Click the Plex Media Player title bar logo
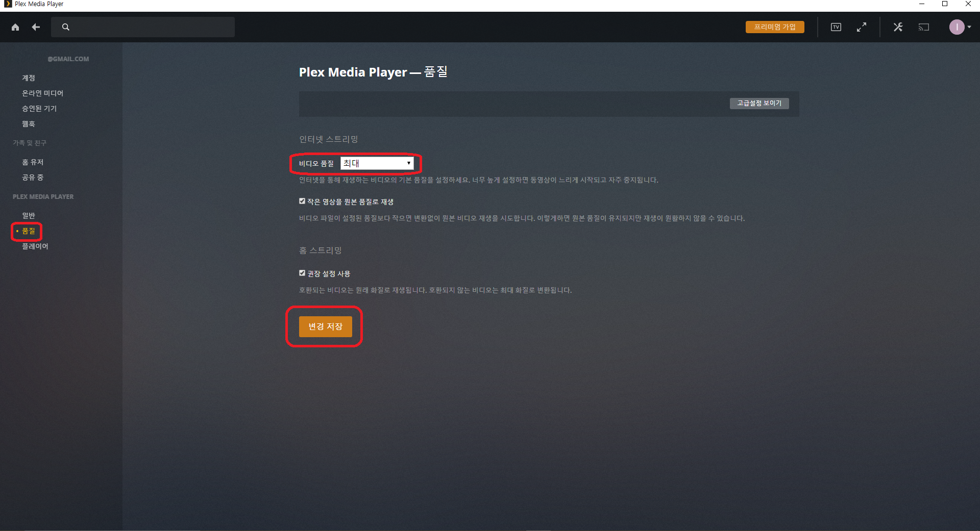 8,4
